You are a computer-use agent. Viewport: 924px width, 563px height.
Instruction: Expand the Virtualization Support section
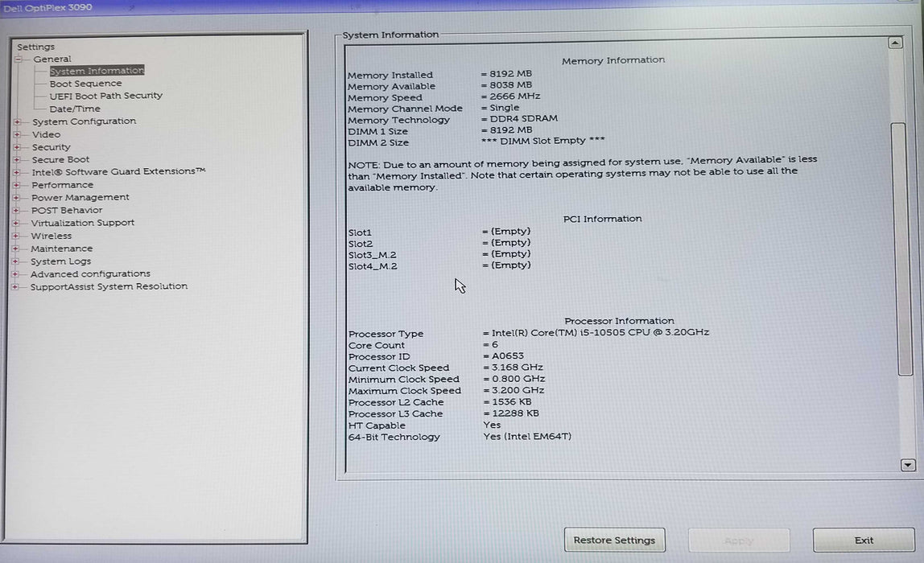pos(17,223)
